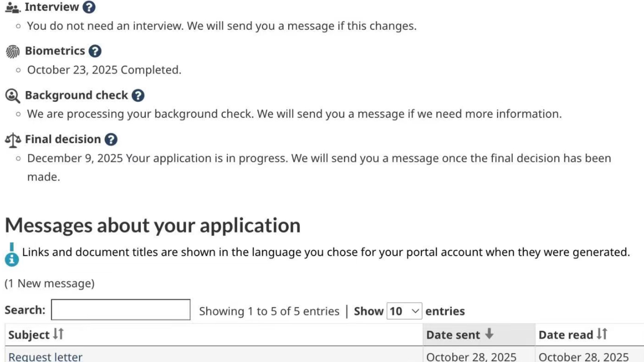Image resolution: width=644 pixels, height=362 pixels.
Task: Click the Biometrics fingerprint icon
Action: tap(13, 52)
